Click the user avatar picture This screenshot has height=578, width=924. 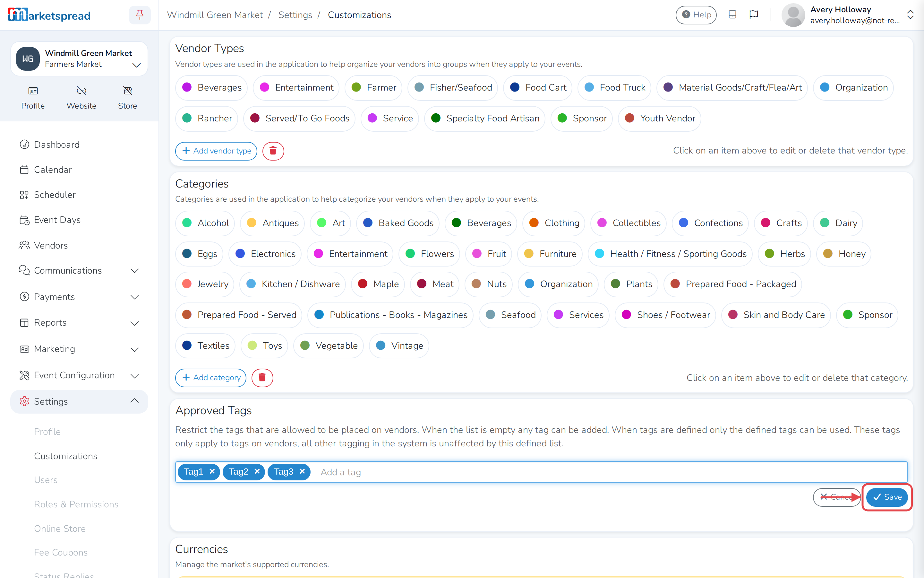[x=793, y=15]
